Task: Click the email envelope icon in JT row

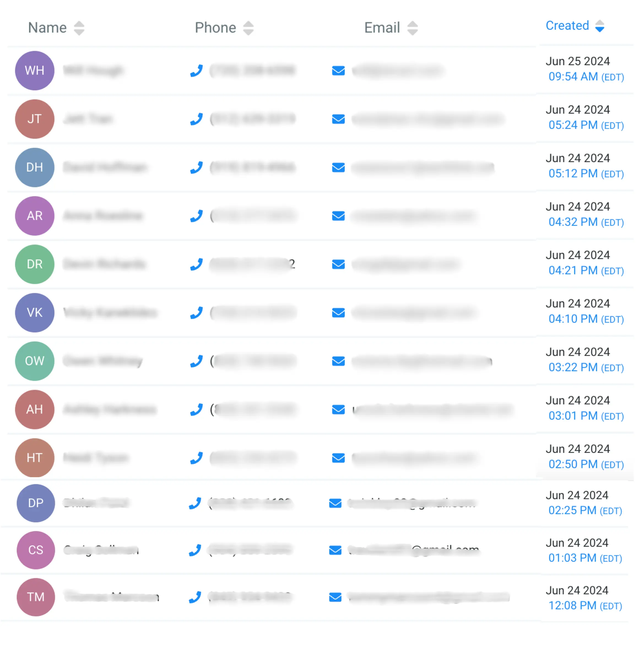Action: 338,119
